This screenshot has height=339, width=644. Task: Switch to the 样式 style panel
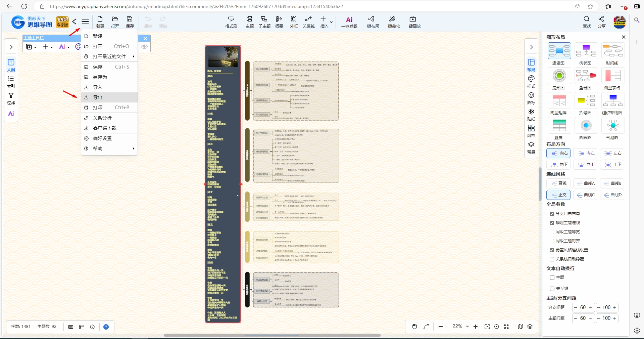(531, 82)
